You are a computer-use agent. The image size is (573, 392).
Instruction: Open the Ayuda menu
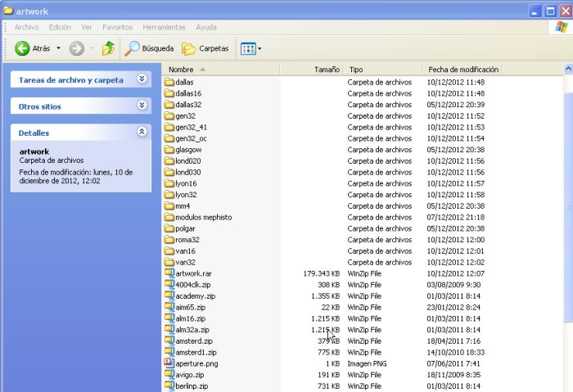tap(206, 27)
